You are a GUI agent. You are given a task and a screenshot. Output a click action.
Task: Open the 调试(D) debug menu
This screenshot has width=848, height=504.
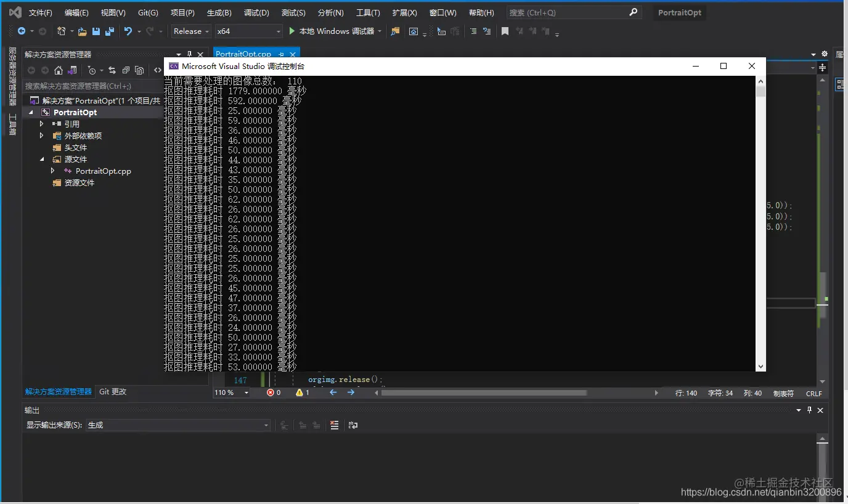click(x=256, y=13)
